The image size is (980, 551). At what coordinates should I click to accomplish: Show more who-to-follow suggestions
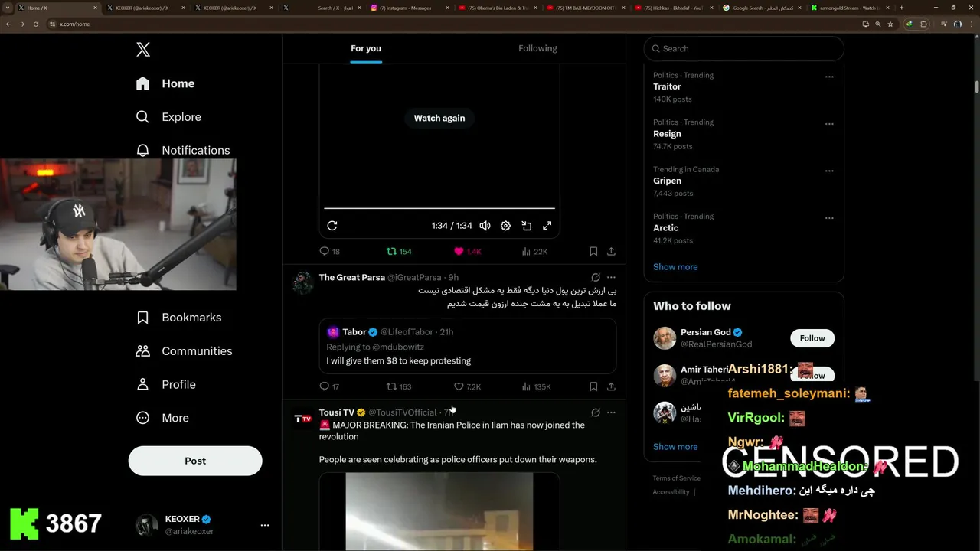(x=675, y=447)
